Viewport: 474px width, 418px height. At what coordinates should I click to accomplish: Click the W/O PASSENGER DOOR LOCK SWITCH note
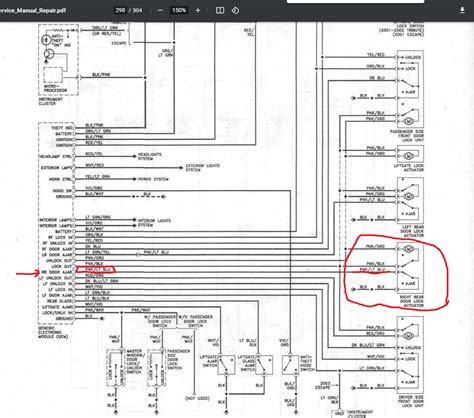coord(195,321)
